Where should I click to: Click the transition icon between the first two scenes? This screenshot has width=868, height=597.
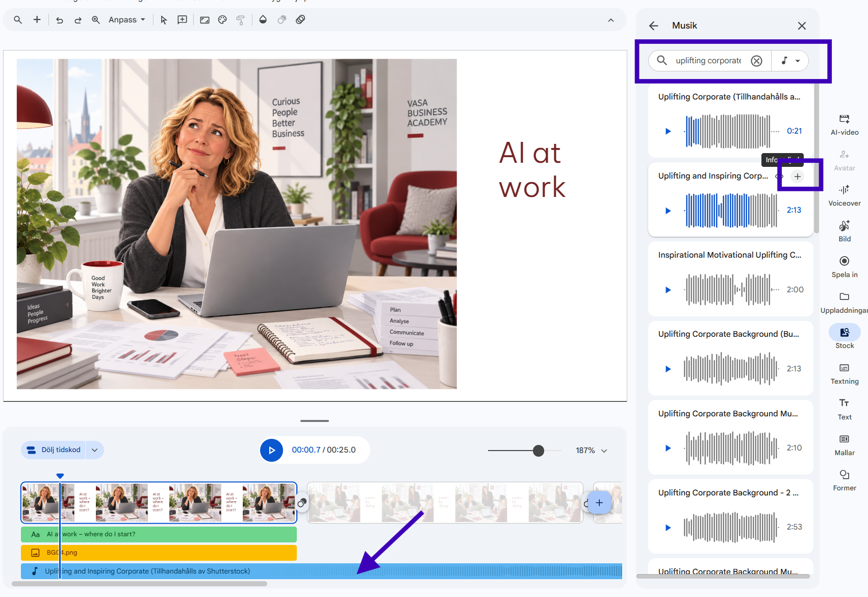[302, 503]
